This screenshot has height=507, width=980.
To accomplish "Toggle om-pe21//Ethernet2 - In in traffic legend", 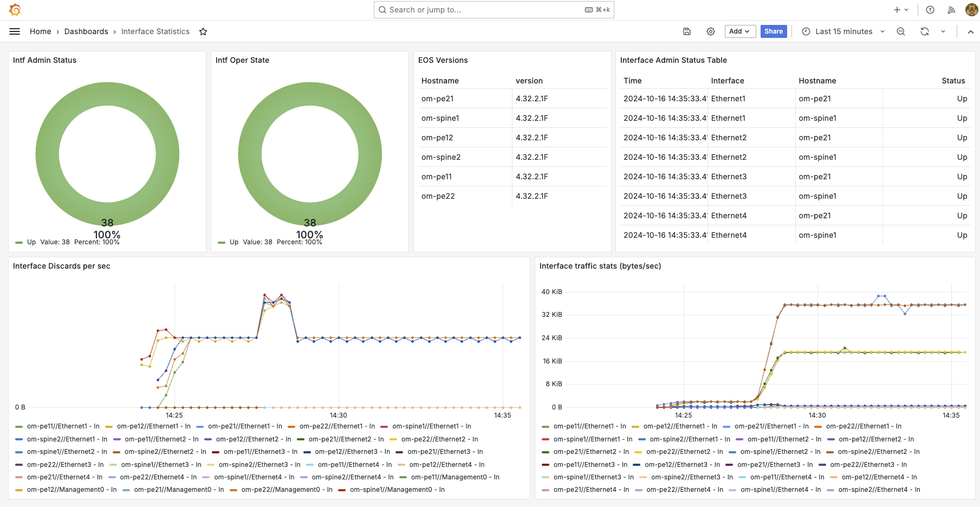I will click(591, 452).
